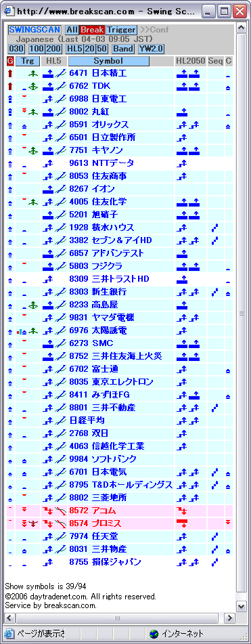The width and height of the screenshot is (251, 644).
Task: Open 8267 イオン symbol link
Action: coord(92,189)
